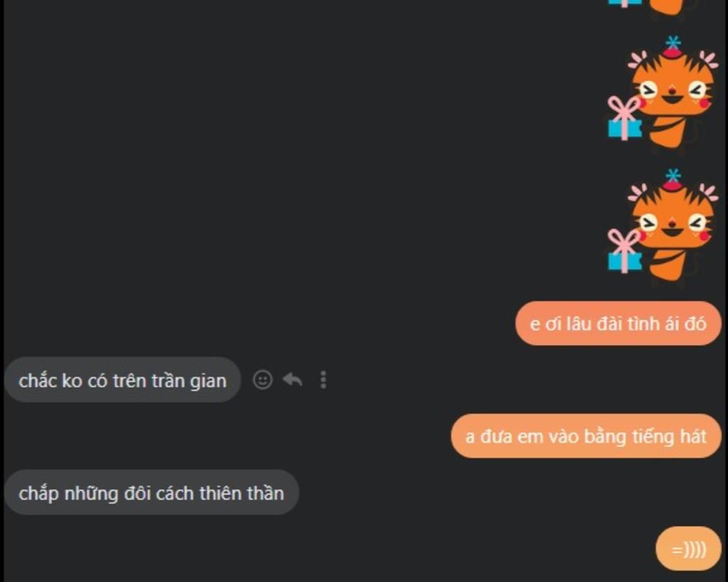
Task: Reply to the 'chắc ko có trên trần gian' message
Action: tap(292, 379)
